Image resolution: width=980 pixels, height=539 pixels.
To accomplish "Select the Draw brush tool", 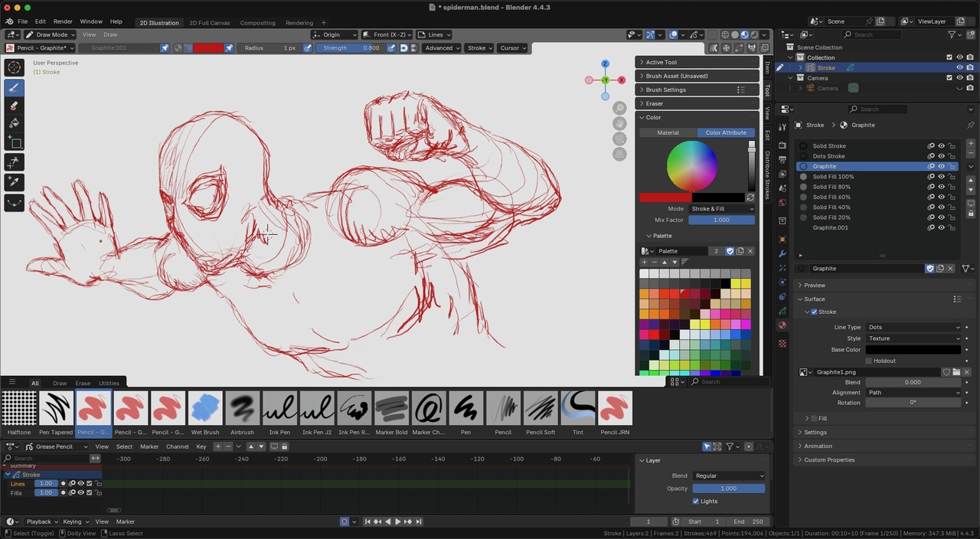I will (14, 87).
